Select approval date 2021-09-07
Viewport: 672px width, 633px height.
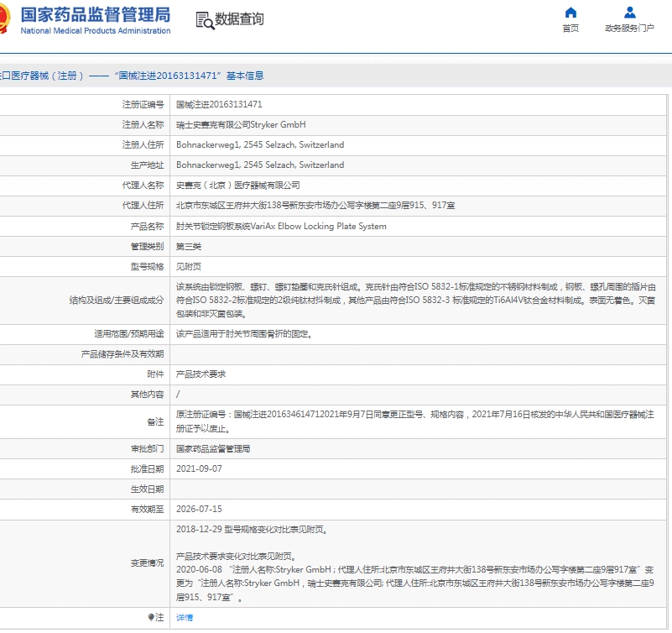[x=199, y=468]
